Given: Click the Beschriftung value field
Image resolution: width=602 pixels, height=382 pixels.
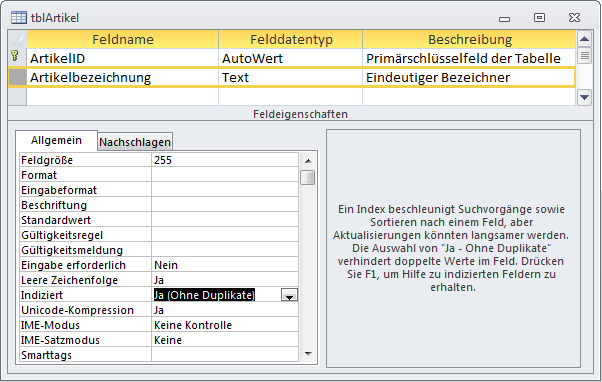Looking at the screenshot, I should coord(225,205).
